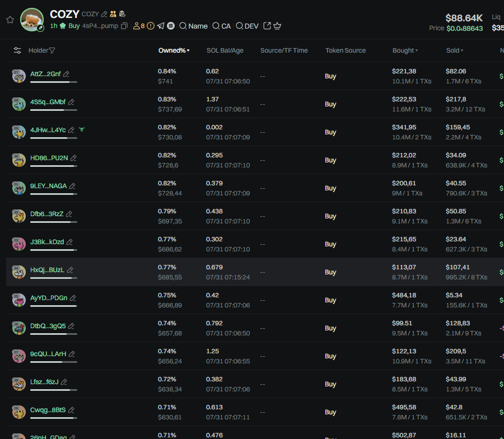Open holder DtbQ...3gQ5 address

pos(48,326)
